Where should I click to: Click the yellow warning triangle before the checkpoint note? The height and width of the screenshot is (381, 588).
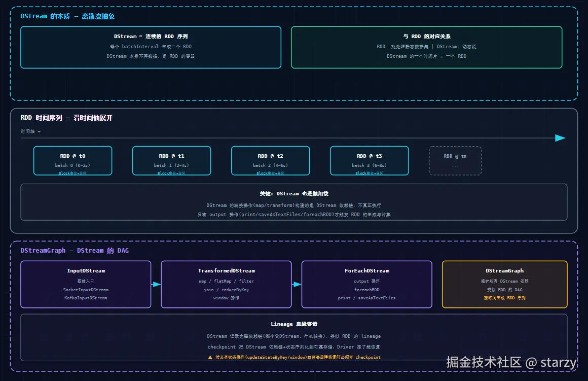(x=210, y=357)
